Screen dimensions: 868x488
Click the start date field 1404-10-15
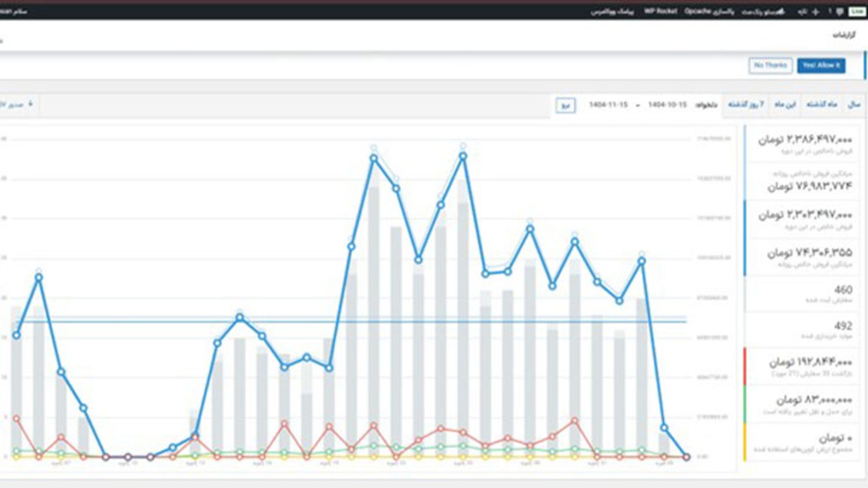[667, 105]
